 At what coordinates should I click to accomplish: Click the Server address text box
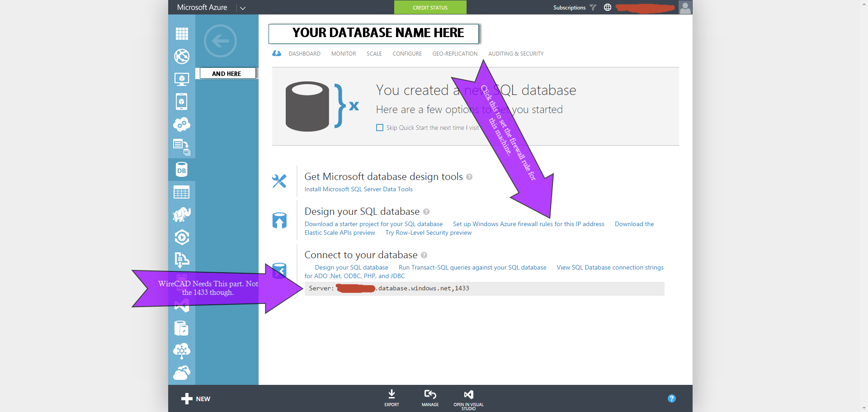pos(484,289)
